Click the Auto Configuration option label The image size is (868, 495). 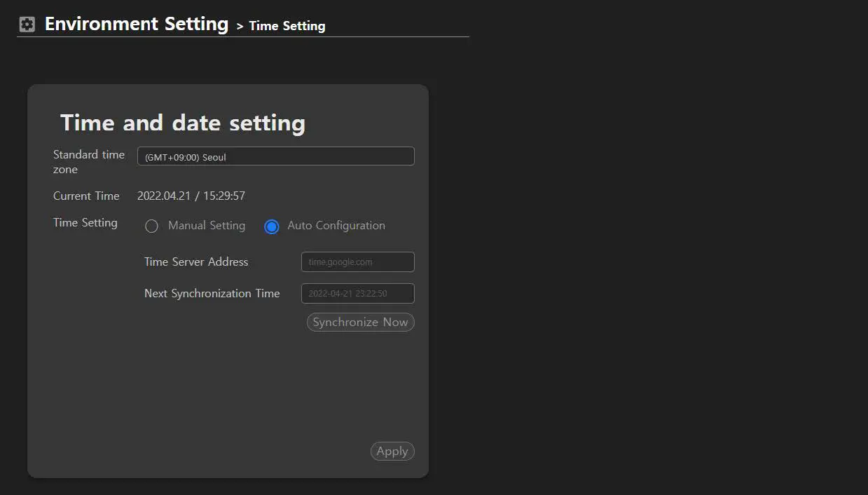(336, 226)
